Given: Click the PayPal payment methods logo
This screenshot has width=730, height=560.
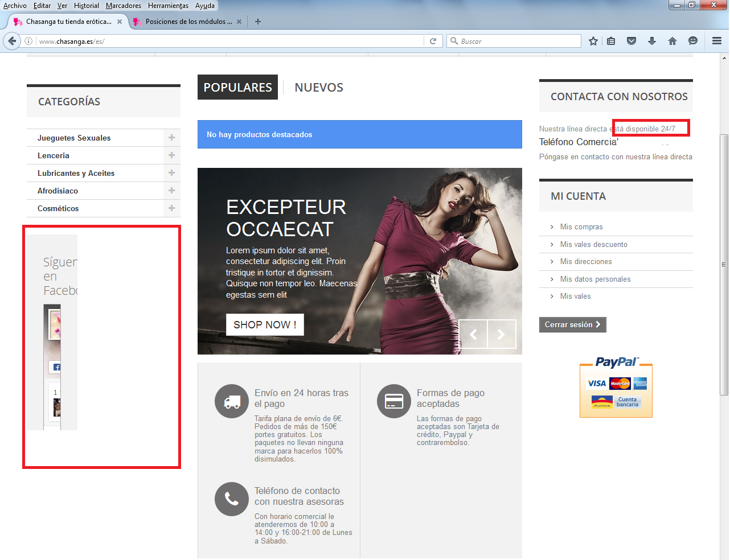Looking at the screenshot, I should click(616, 387).
